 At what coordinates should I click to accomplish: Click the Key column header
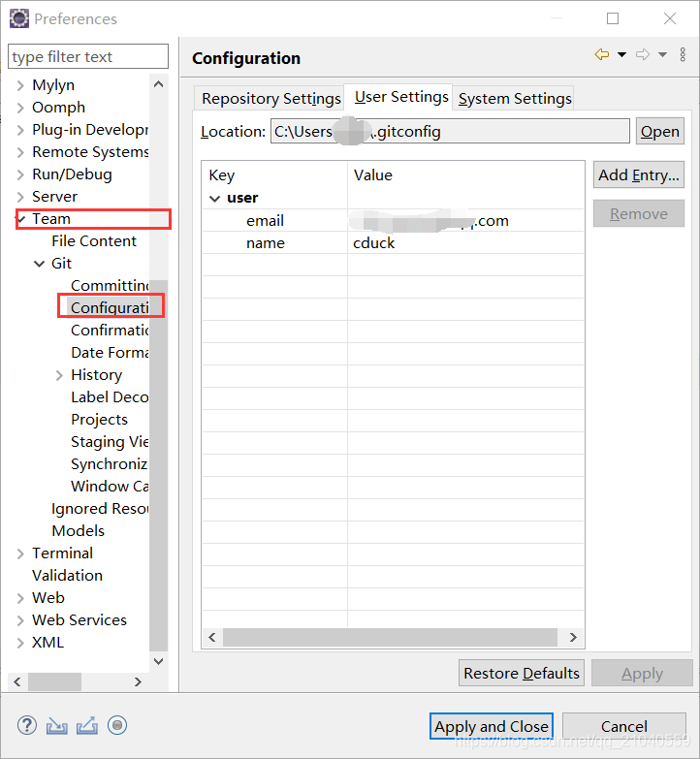click(x=275, y=174)
